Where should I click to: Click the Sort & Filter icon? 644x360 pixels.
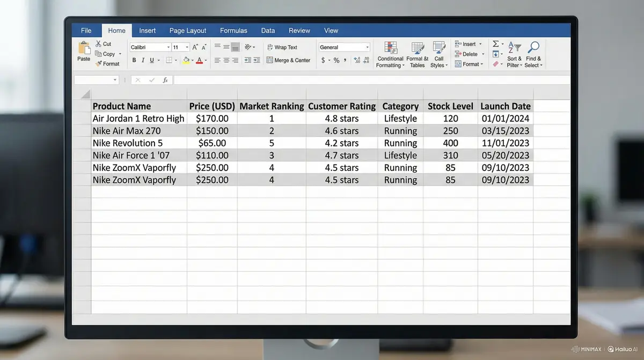[514, 47]
